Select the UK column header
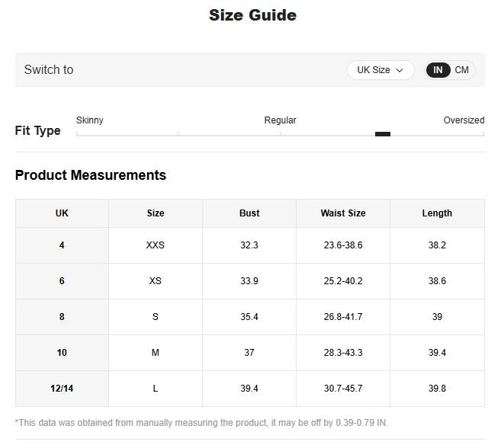The image size is (501, 448). [x=62, y=213]
